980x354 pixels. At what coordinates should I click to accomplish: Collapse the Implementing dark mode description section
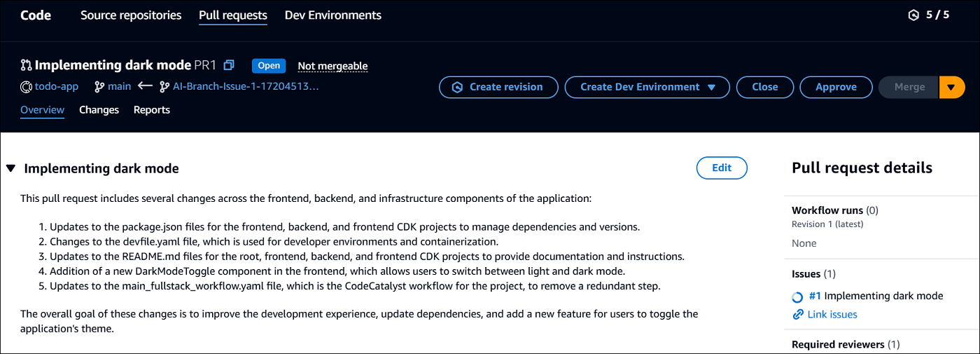tap(10, 168)
